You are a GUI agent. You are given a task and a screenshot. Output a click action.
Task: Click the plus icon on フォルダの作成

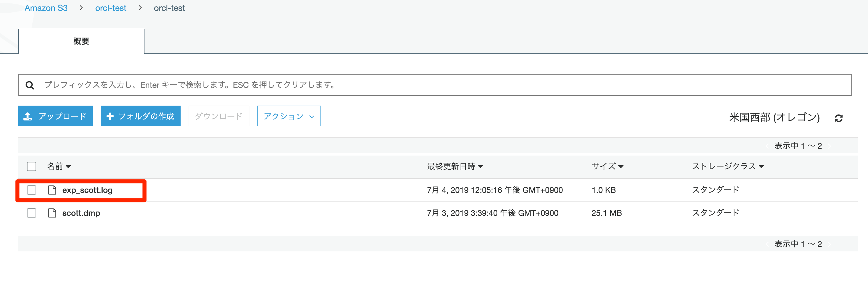click(x=110, y=116)
